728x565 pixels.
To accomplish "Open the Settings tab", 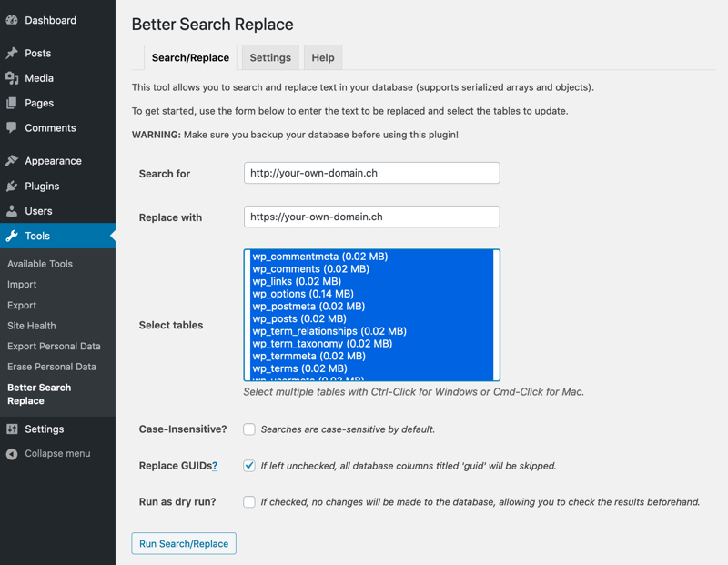I will coord(270,57).
